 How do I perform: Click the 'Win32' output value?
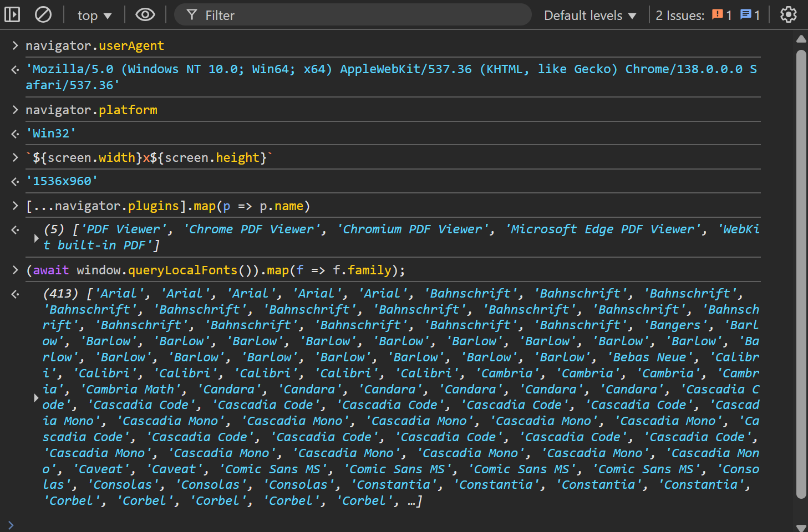(x=51, y=134)
